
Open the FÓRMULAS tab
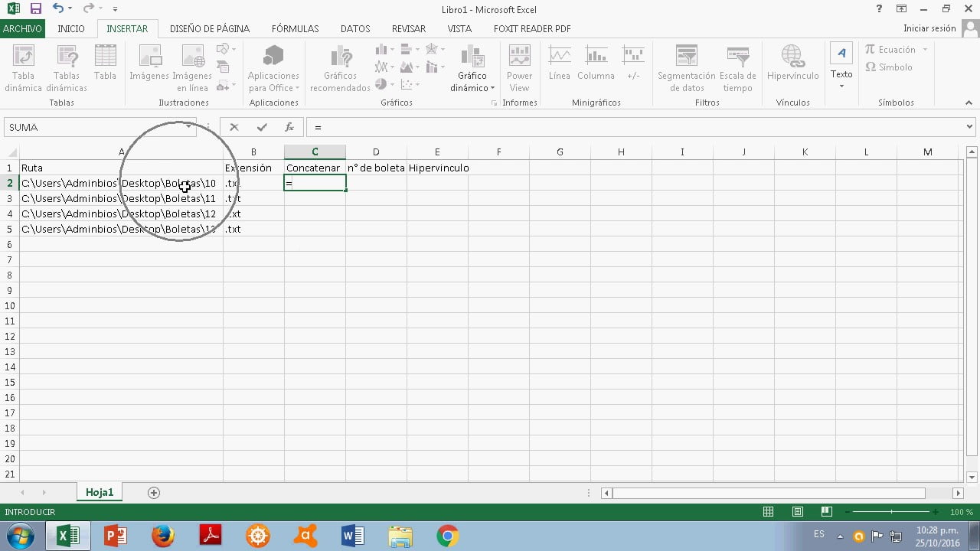[x=295, y=29]
